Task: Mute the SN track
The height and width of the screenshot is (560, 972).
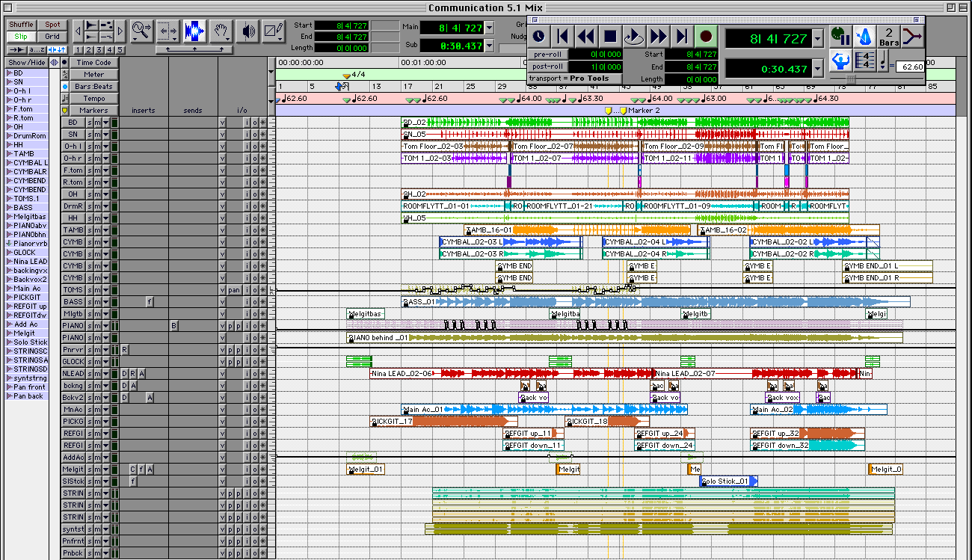Action: pos(97,133)
